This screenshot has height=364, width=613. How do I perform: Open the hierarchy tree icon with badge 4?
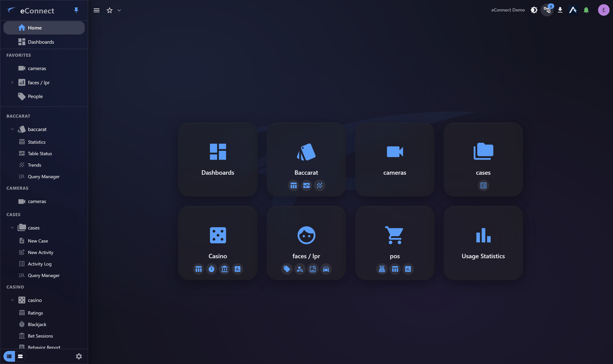click(547, 10)
